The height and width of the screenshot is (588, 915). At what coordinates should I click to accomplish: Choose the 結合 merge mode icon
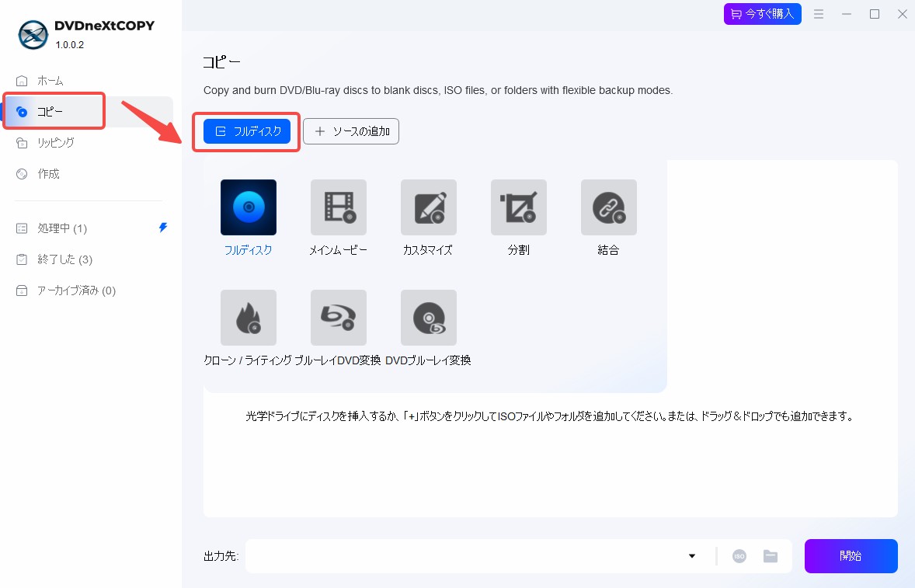[609, 207]
